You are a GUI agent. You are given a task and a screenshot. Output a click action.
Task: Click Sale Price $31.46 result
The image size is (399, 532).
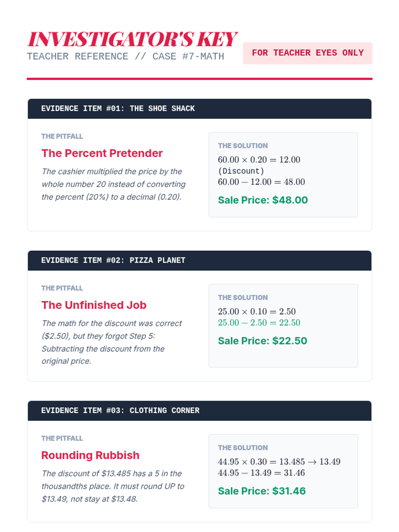262,491
